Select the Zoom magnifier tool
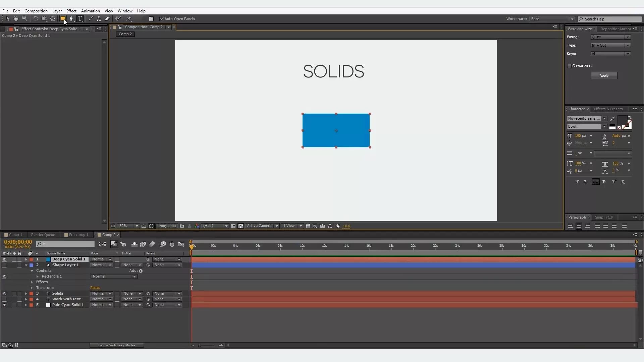This screenshot has height=362, width=644. (x=24, y=19)
